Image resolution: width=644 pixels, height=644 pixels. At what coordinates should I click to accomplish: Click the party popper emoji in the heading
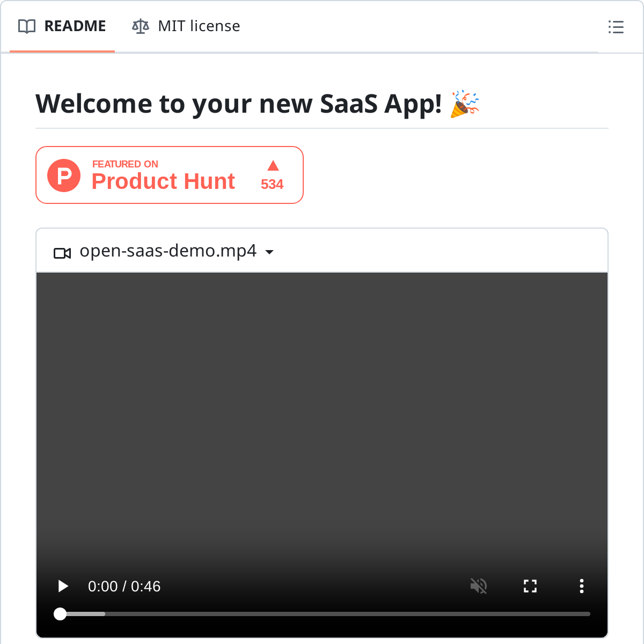point(464,104)
